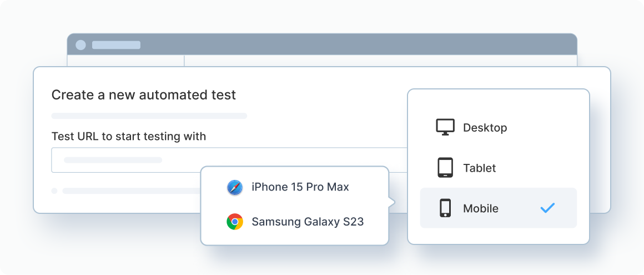Screen dimensions: 644x275
Task: Click the blue checkmark beside Mobile
Action: pyautogui.click(x=547, y=208)
